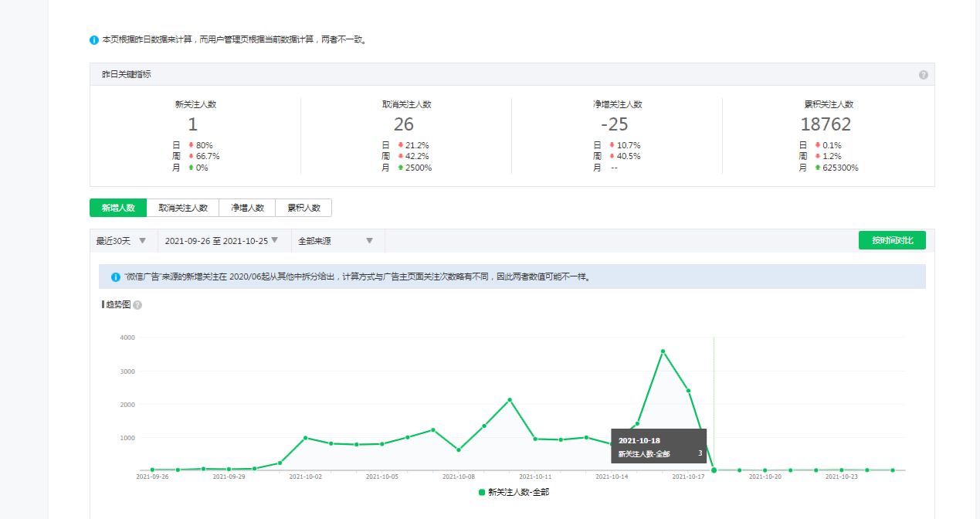
Task: Click green up arrow beside 2500%
Action: coord(400,168)
